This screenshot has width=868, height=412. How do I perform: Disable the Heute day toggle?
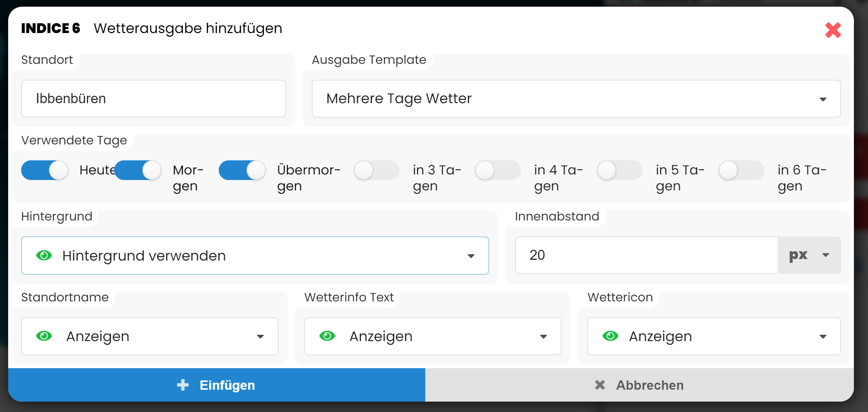[45, 170]
